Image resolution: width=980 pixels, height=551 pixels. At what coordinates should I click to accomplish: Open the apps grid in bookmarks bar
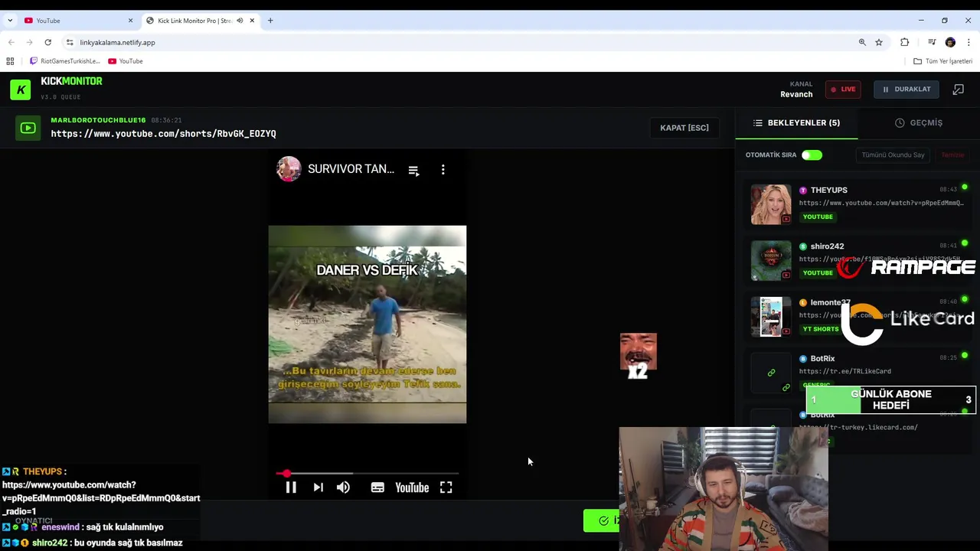point(10,61)
